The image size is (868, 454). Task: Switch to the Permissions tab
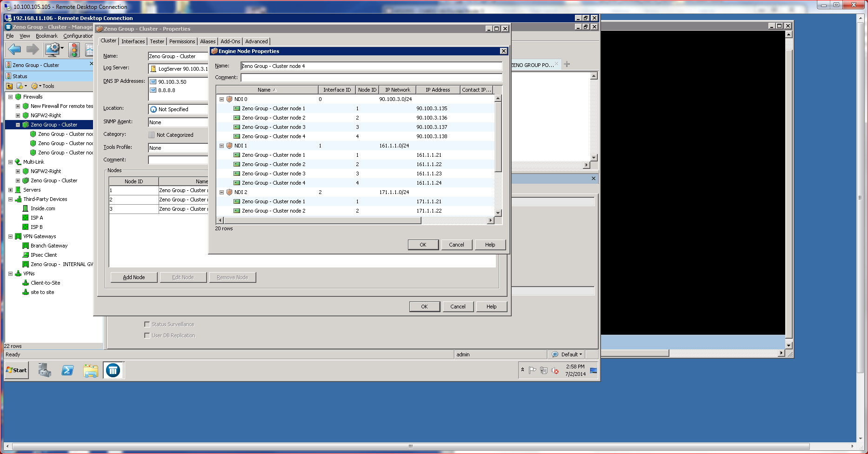[x=182, y=41]
